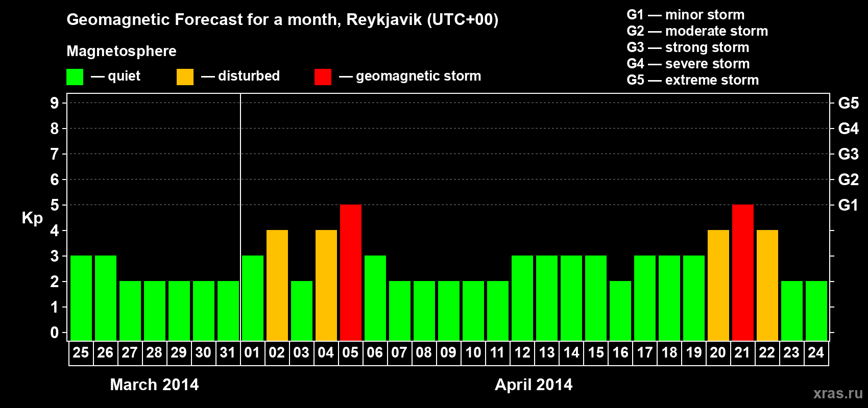Click the red geomagnetic storm legend swatch
The width and height of the screenshot is (868, 408).
point(323,77)
